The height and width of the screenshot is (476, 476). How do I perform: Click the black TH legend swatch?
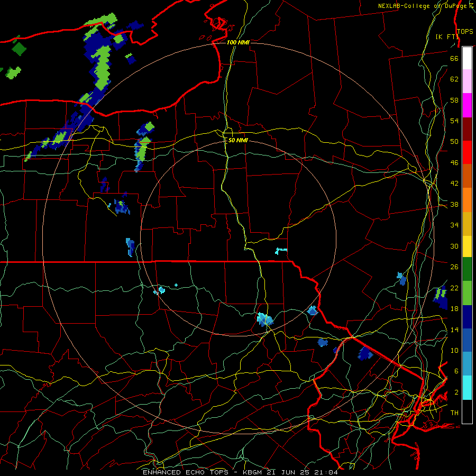coord(467,411)
